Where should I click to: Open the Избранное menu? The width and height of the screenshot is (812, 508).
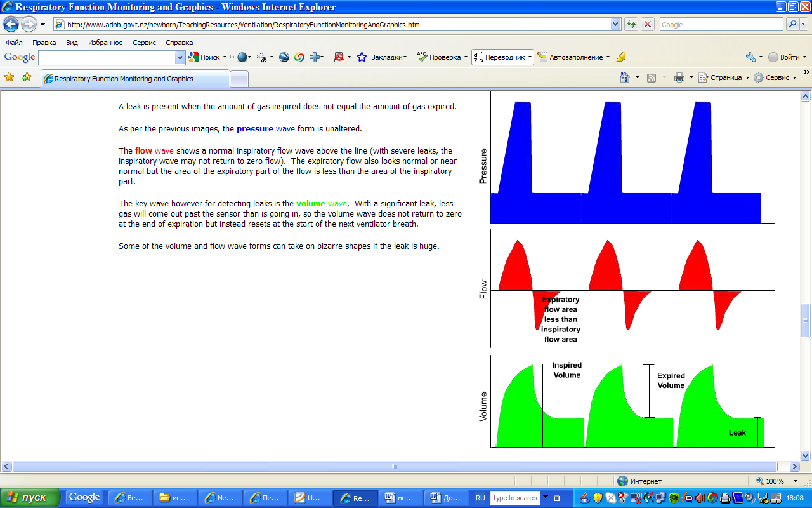tap(105, 43)
